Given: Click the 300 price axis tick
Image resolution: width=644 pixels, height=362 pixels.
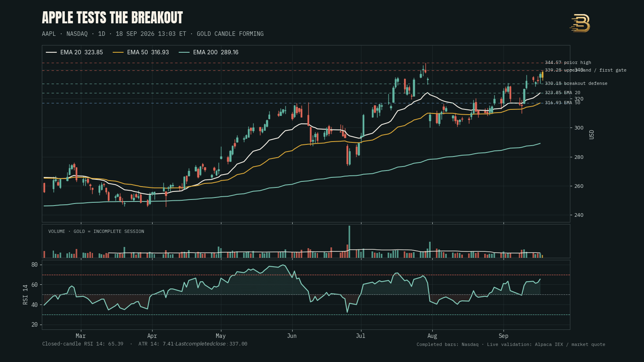Looking at the screenshot, I should (579, 128).
